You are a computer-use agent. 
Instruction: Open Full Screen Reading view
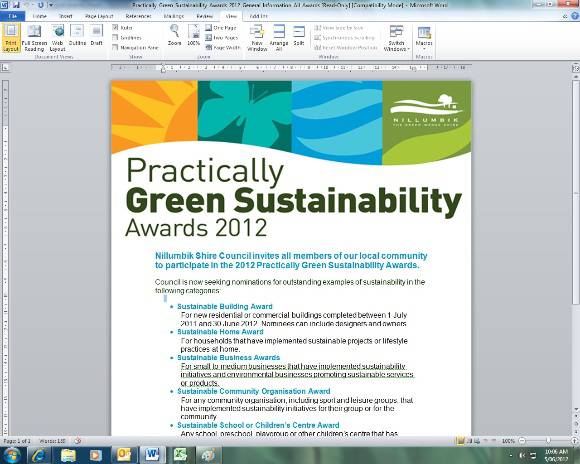click(34, 38)
